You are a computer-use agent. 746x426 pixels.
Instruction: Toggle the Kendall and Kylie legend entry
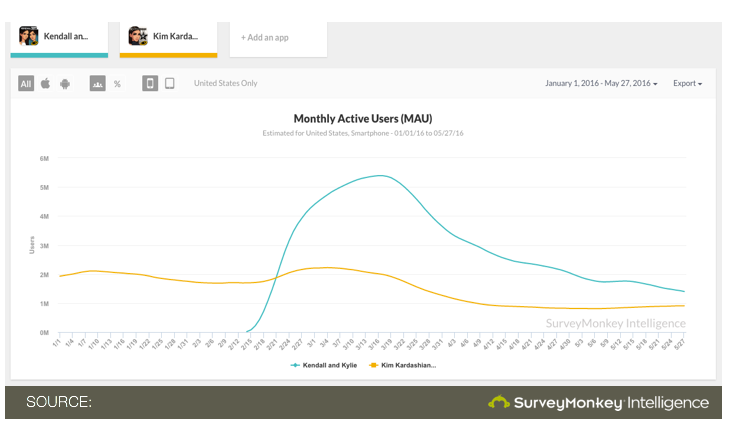click(x=324, y=365)
